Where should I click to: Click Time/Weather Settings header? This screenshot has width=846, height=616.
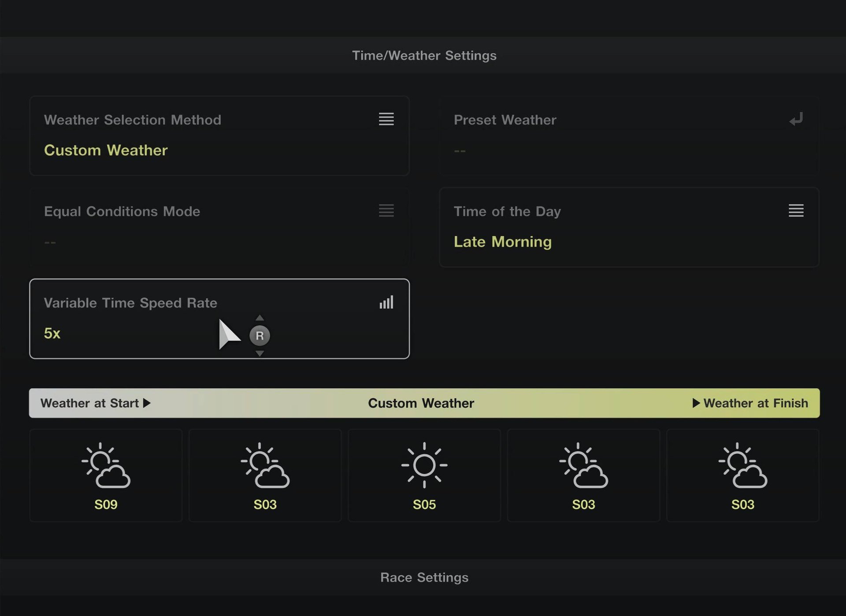[x=424, y=56]
